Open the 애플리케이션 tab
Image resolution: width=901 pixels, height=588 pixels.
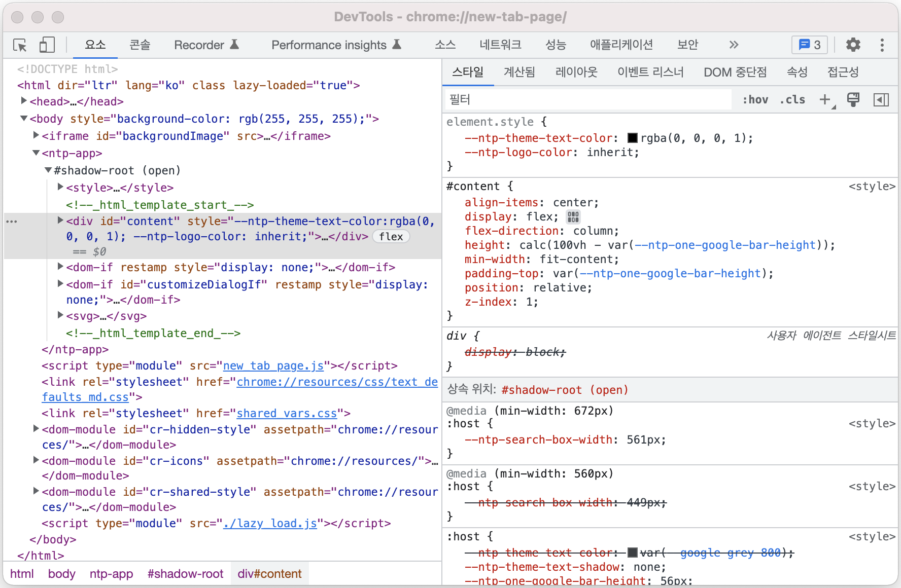[x=621, y=45]
